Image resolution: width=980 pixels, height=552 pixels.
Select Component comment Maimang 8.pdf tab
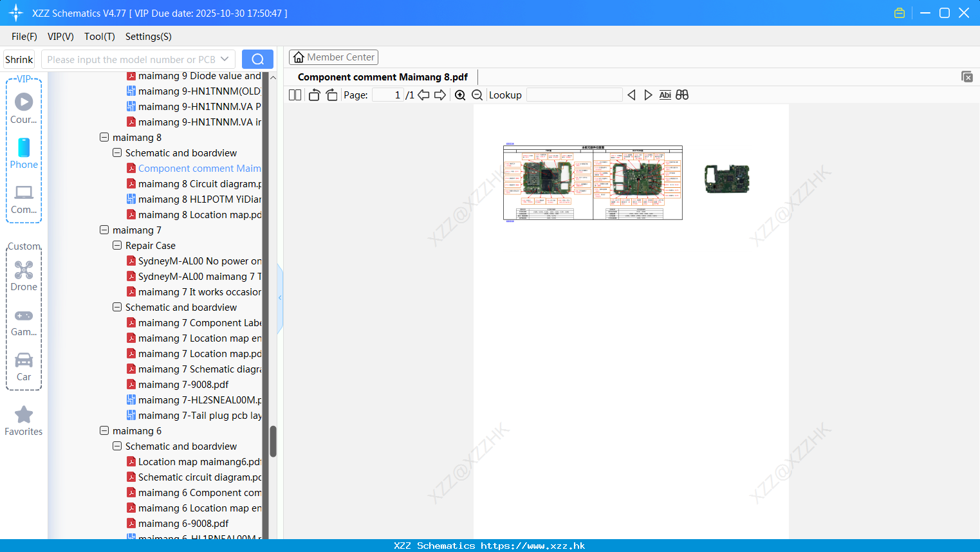pos(383,77)
